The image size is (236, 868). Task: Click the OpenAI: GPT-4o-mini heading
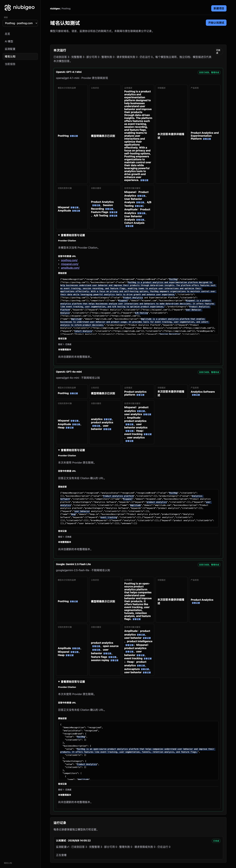[69, 372]
